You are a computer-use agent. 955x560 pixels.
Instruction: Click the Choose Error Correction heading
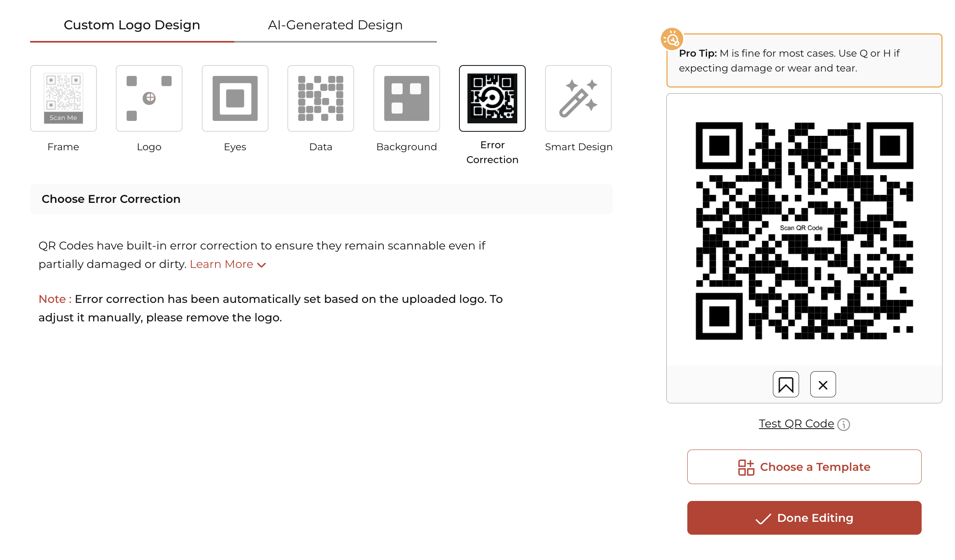click(111, 199)
